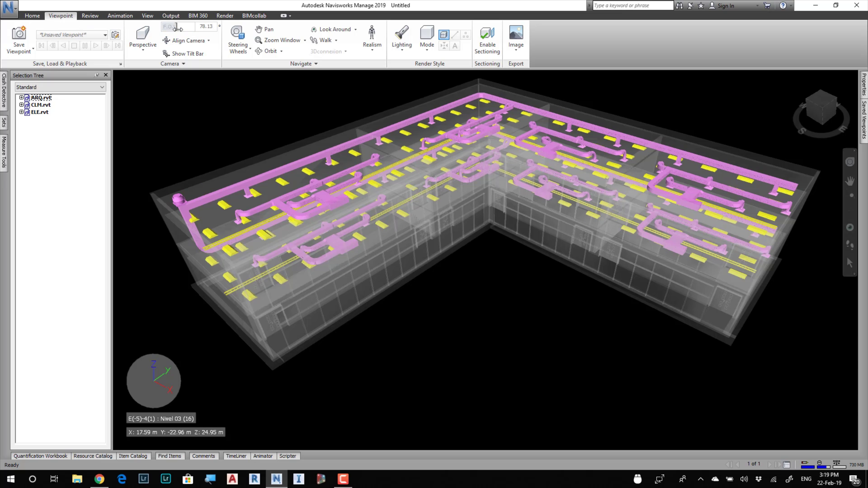Click the Perspective camera cube icon
The width and height of the screenshot is (868, 488).
[143, 33]
